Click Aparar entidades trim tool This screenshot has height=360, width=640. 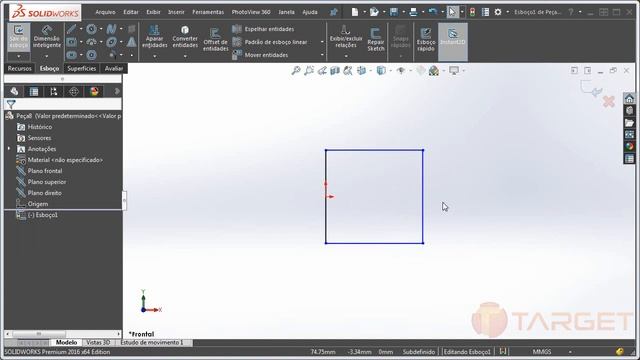point(155,37)
